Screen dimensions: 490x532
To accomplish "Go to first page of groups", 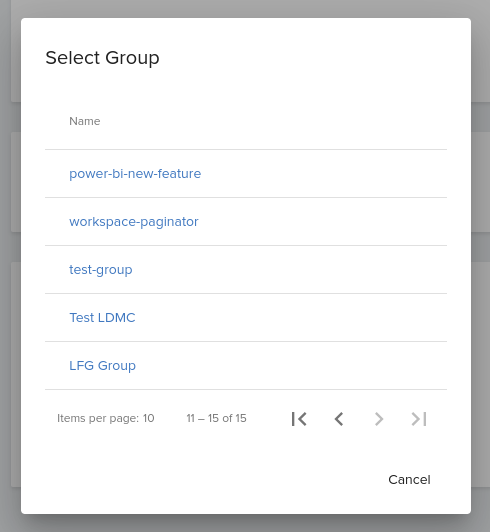I will [299, 419].
